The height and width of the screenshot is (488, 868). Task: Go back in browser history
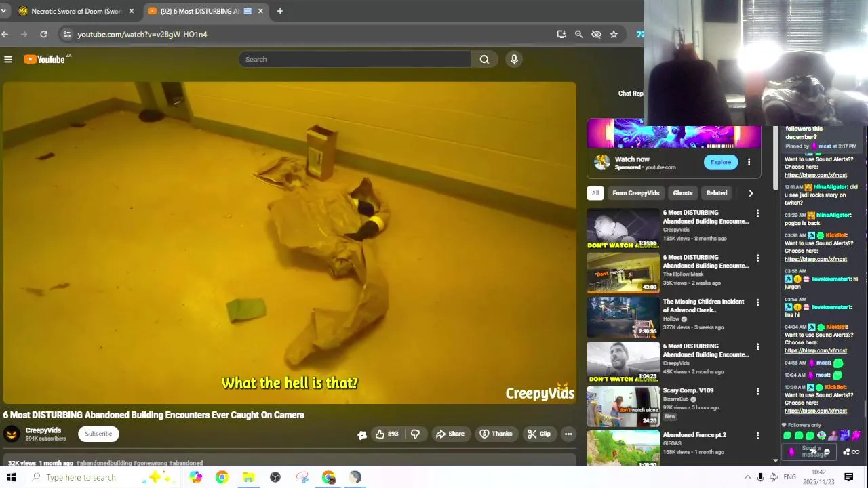pos(5,34)
